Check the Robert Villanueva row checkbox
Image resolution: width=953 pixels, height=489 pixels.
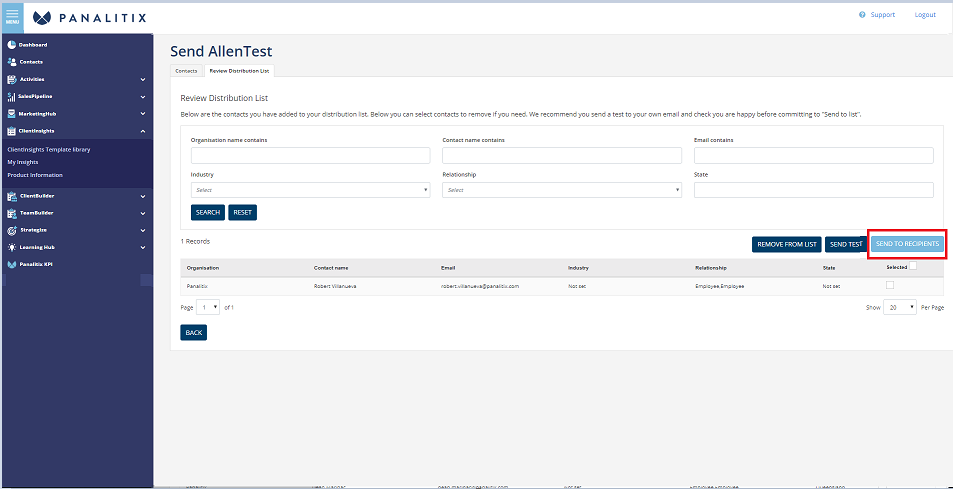[890, 285]
